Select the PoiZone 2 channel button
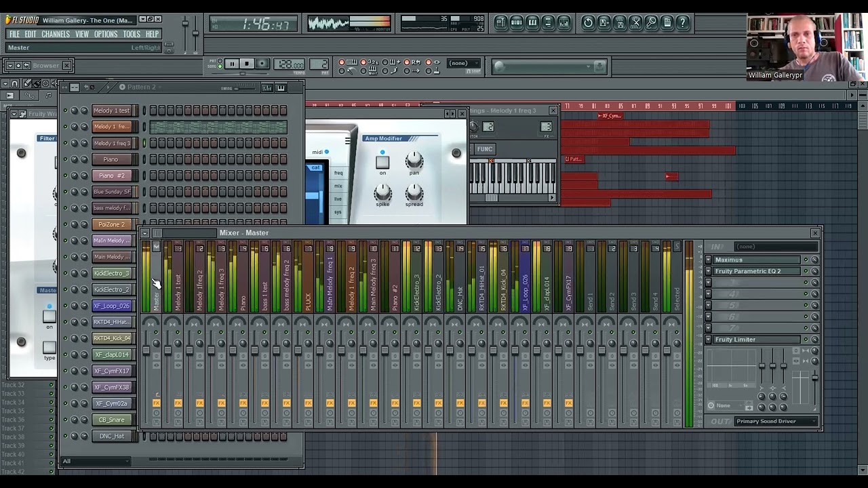Image resolution: width=868 pixels, height=488 pixels. click(112, 224)
